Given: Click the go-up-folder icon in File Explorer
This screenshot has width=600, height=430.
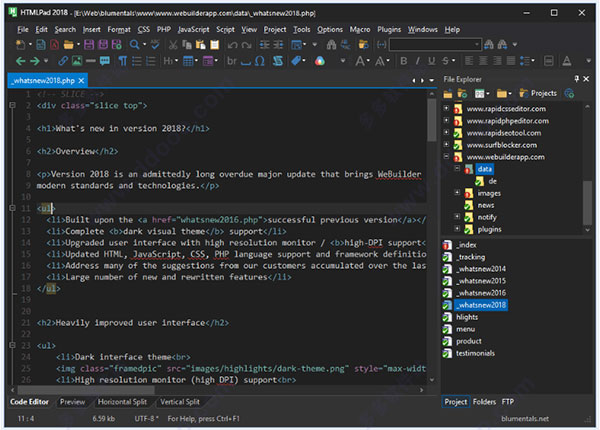Looking at the screenshot, I should coord(448,93).
